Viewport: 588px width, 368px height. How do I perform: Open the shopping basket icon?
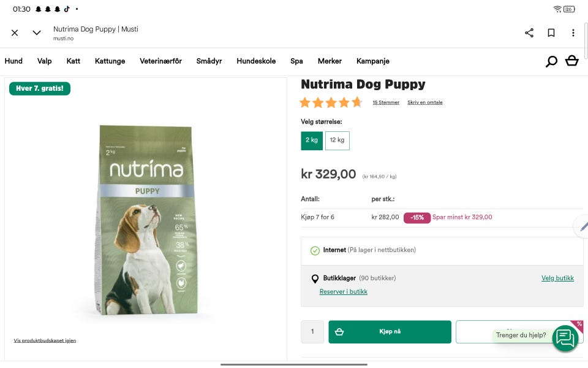[x=572, y=61]
